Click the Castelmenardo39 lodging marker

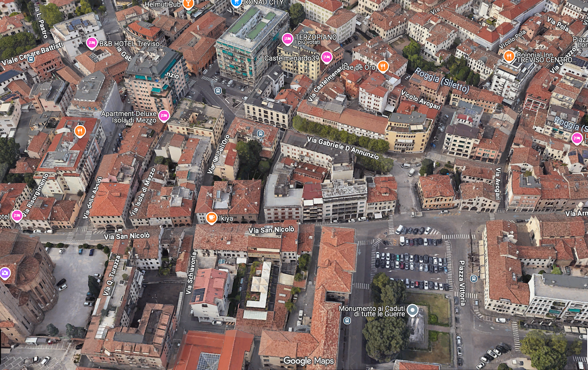(326, 57)
